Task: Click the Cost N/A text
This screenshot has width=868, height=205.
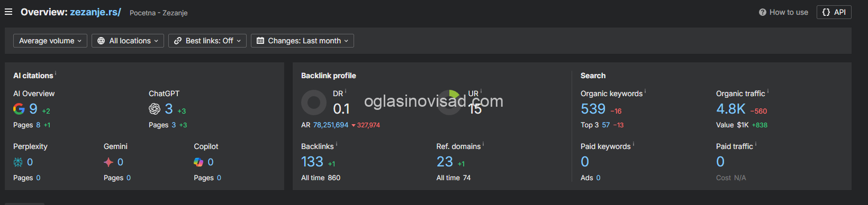Action: coord(731,178)
